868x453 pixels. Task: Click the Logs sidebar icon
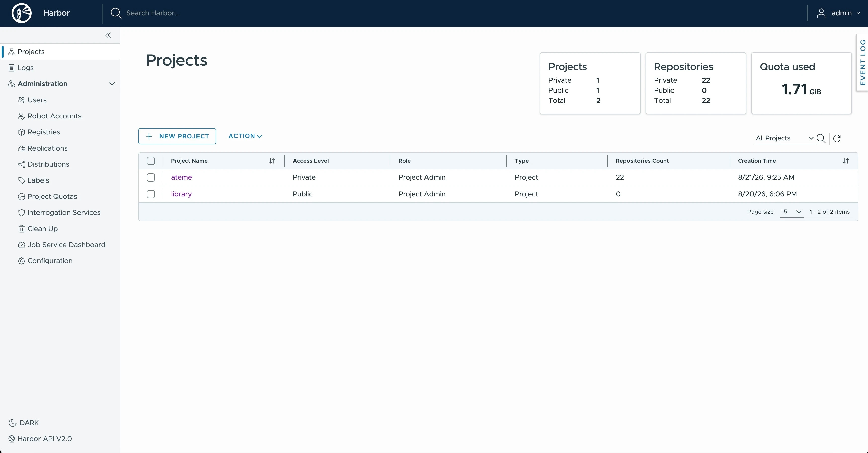click(12, 68)
